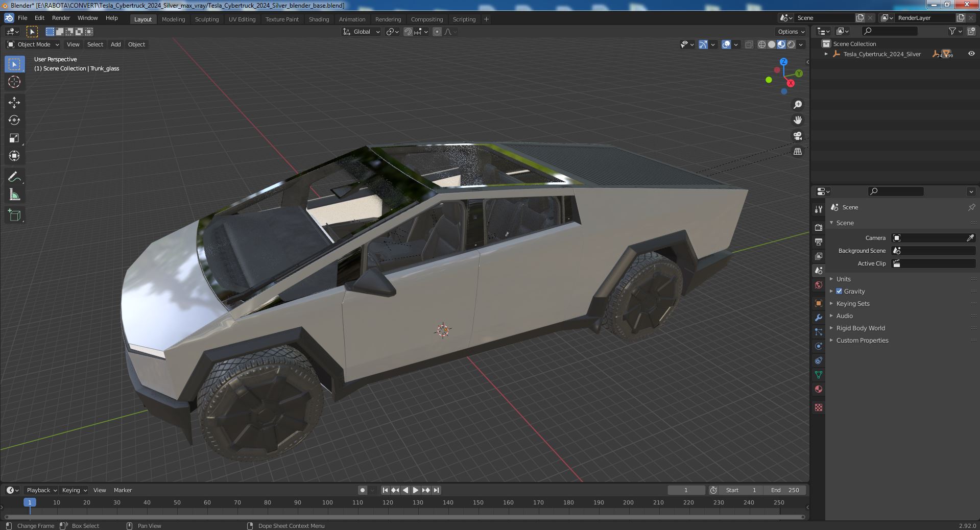Open the View Layer properties tab
This screenshot has width=980, height=530.
[819, 256]
